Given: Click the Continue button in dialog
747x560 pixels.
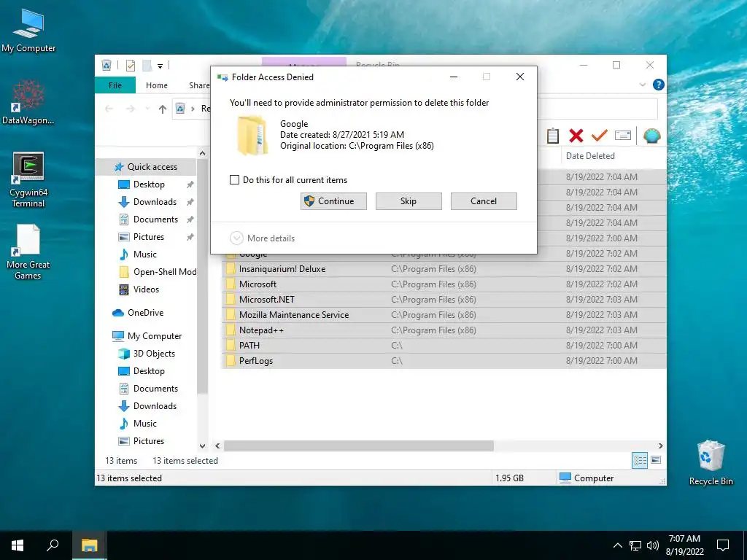Looking at the screenshot, I should point(333,201).
